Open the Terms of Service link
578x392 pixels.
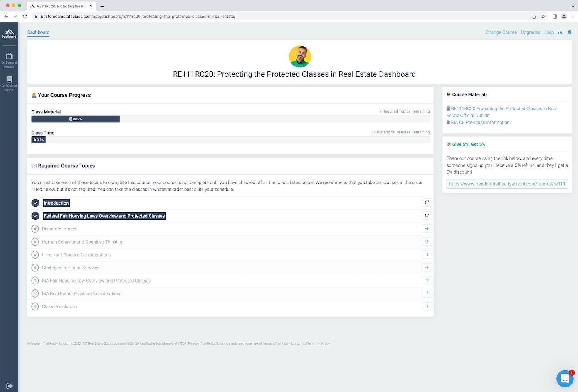point(318,343)
